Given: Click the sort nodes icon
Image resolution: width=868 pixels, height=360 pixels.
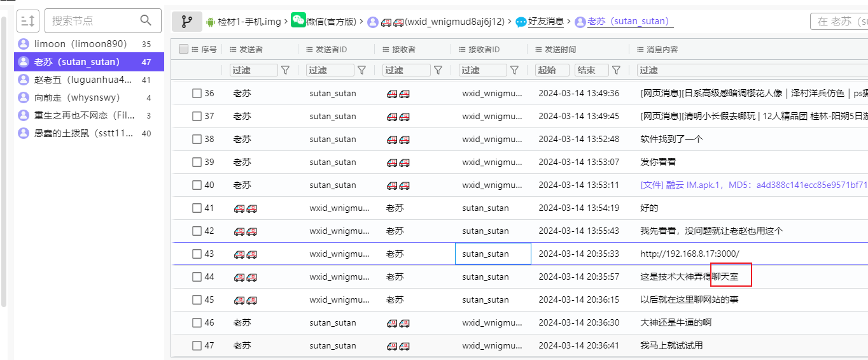Looking at the screenshot, I should tap(27, 21).
